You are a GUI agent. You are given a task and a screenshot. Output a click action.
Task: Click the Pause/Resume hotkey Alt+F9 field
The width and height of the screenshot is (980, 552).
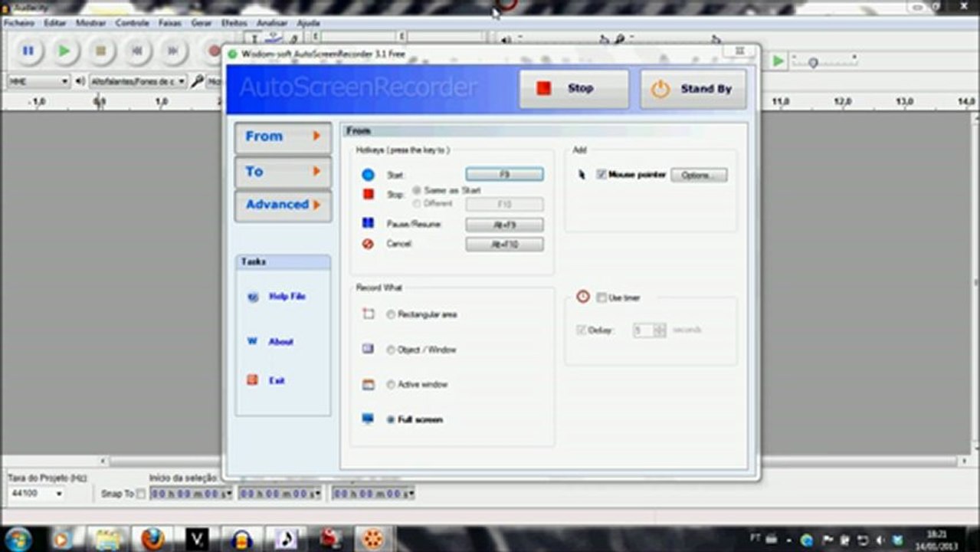click(505, 225)
